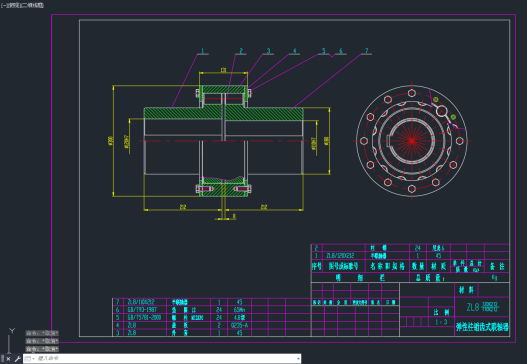
Task: Select part balloon number 7
Action: [x=366, y=51]
